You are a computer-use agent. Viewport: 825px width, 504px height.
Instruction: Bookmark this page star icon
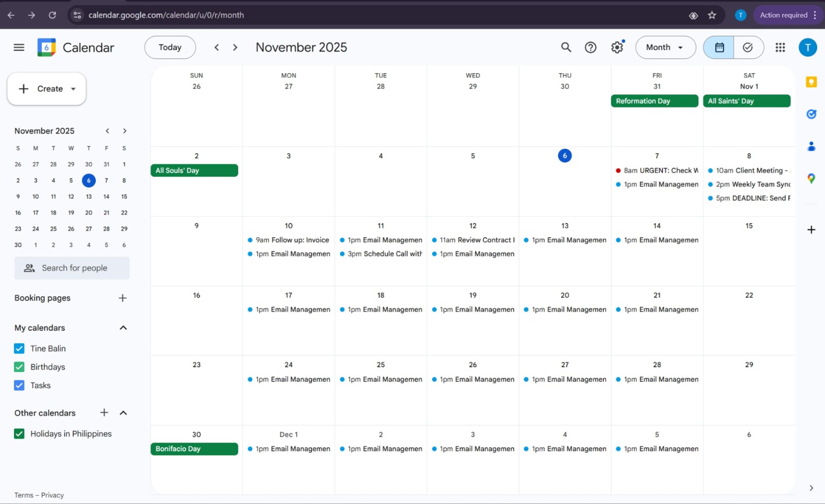(712, 15)
